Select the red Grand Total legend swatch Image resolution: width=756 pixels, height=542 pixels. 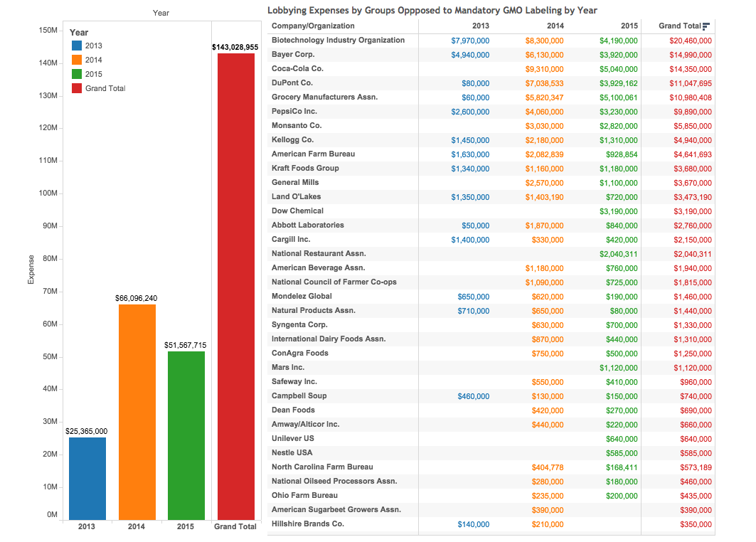[x=77, y=88]
